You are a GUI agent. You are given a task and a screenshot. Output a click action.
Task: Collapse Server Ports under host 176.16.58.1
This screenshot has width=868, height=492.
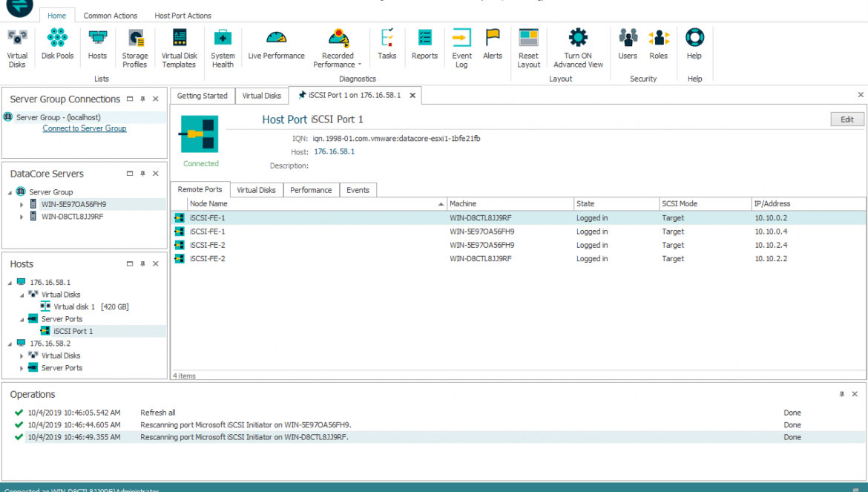pyautogui.click(x=22, y=319)
